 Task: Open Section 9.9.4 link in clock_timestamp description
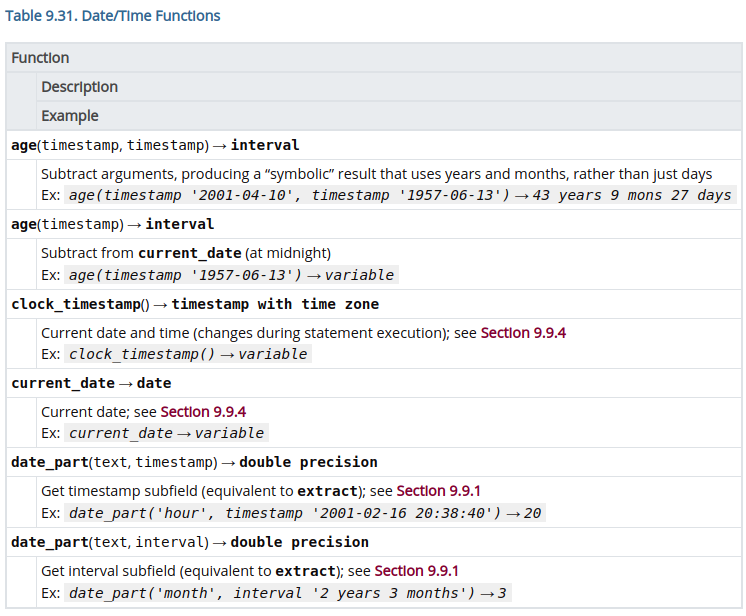[523, 333]
